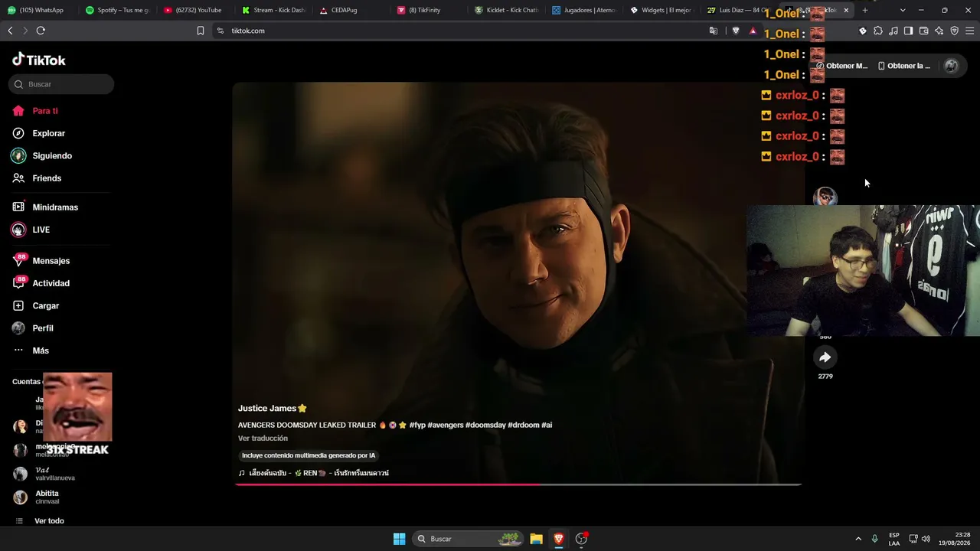Share the video with the arrow button
The height and width of the screenshot is (551, 980).
[x=825, y=357]
